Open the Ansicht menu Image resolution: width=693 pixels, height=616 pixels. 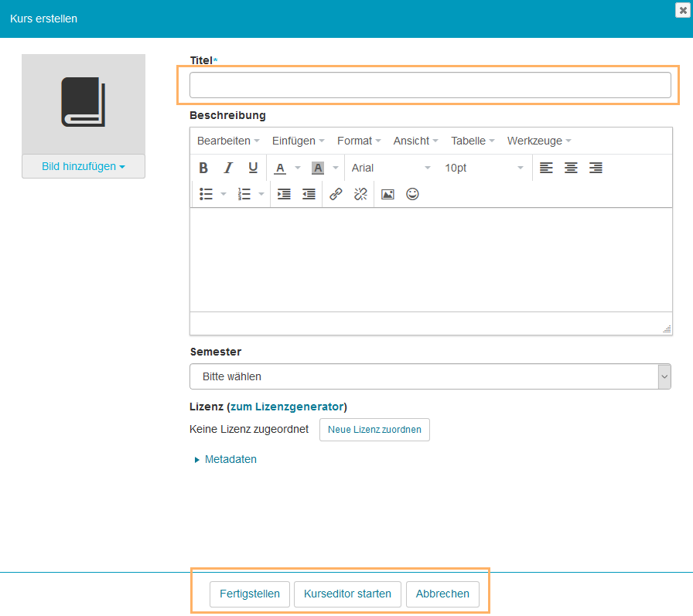tap(415, 141)
